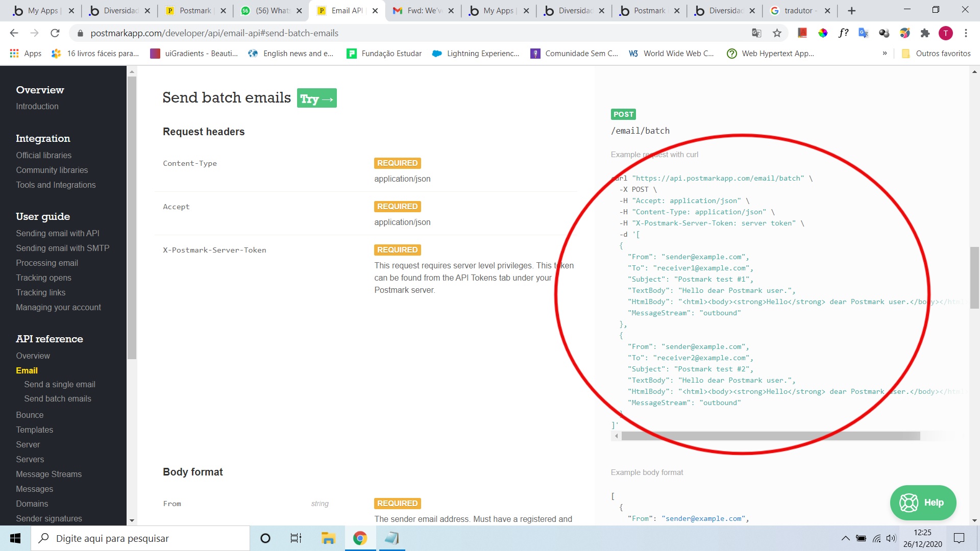This screenshot has height=551, width=980.
Task: Switch to the Fwd: We'v Gmail tab
Action: pos(424,11)
